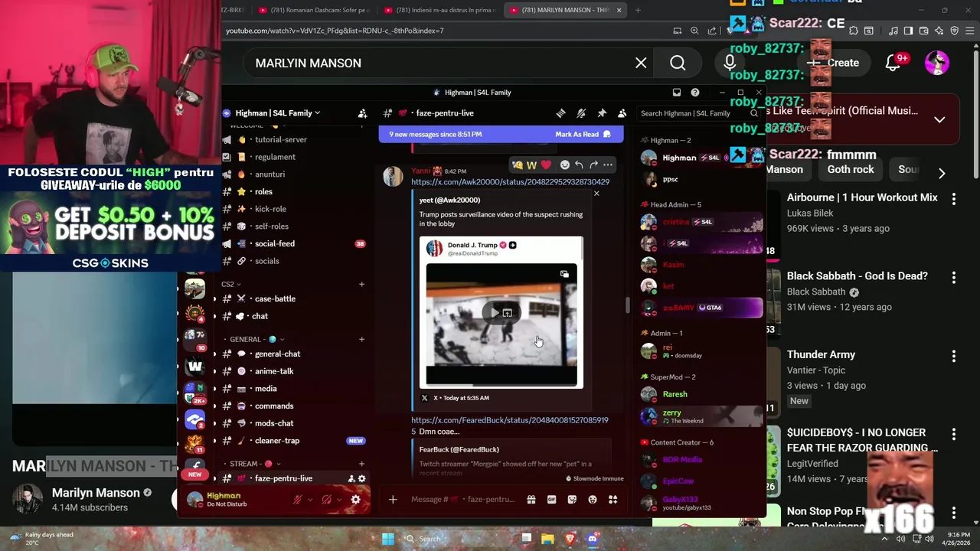Open x.com FearedBuck status link

(510, 420)
